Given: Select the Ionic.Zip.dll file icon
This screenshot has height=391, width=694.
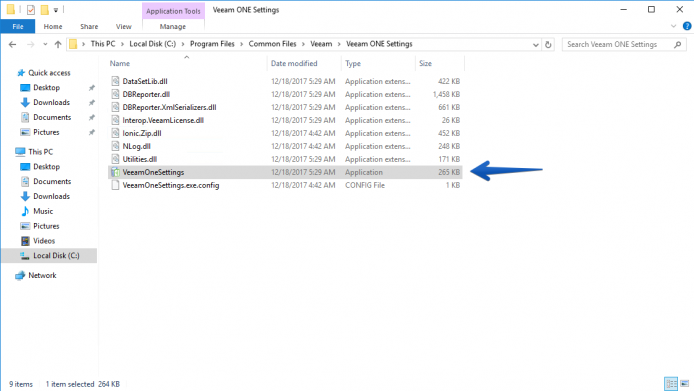Looking at the screenshot, I should (116, 133).
